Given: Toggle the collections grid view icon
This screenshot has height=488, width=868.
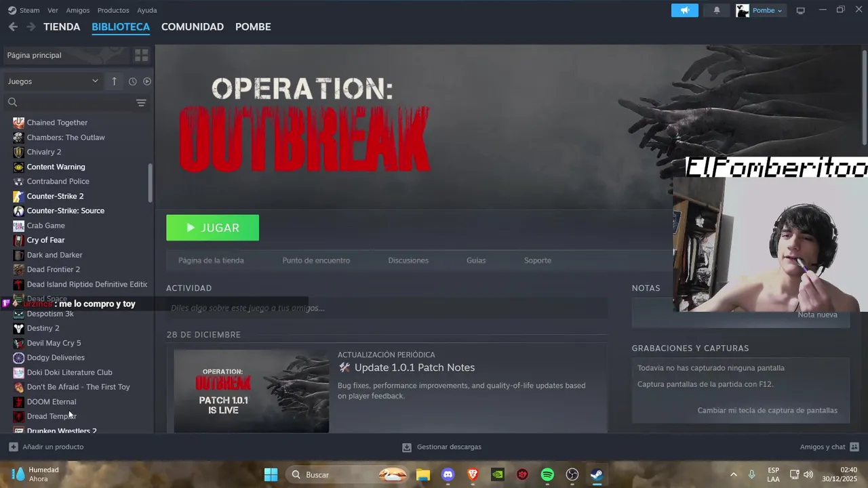Looking at the screenshot, I should point(141,55).
